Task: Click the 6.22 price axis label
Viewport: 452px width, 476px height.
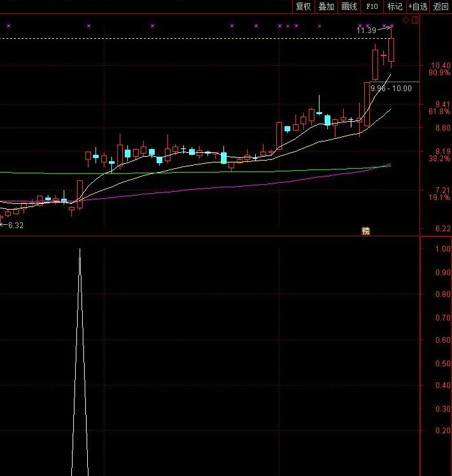Action: [x=443, y=229]
